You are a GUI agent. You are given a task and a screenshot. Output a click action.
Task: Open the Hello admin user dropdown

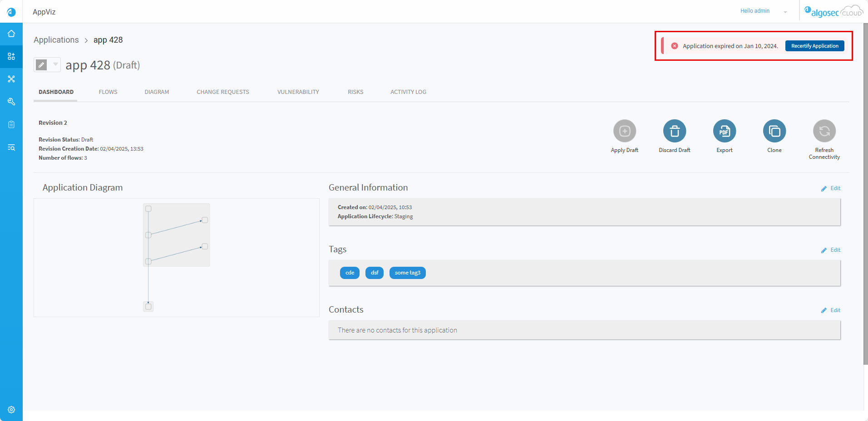(x=763, y=11)
